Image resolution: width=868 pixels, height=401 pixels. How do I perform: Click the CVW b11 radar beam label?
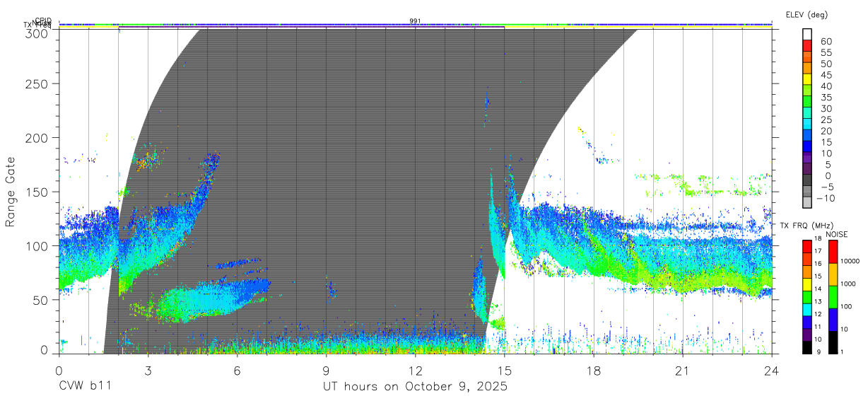point(84,386)
